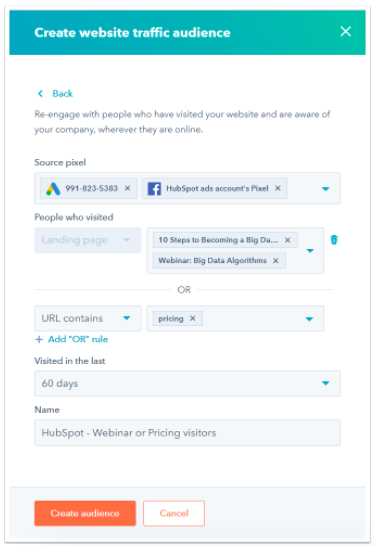Click the Google Ads logo icon

[53, 189]
